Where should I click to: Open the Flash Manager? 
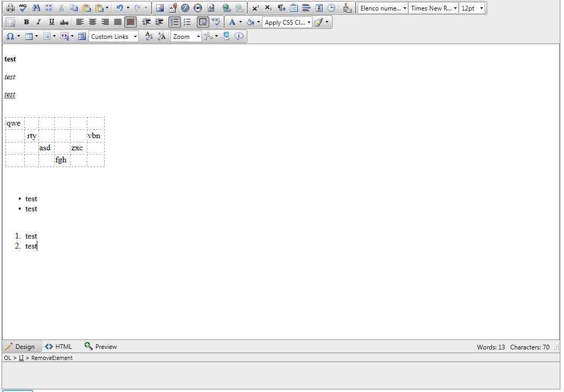coord(185,7)
